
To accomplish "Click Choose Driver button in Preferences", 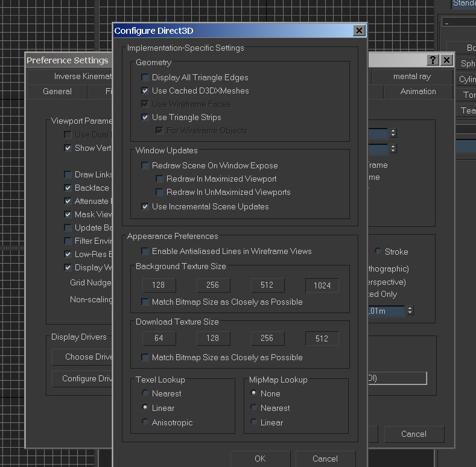I will click(82, 357).
